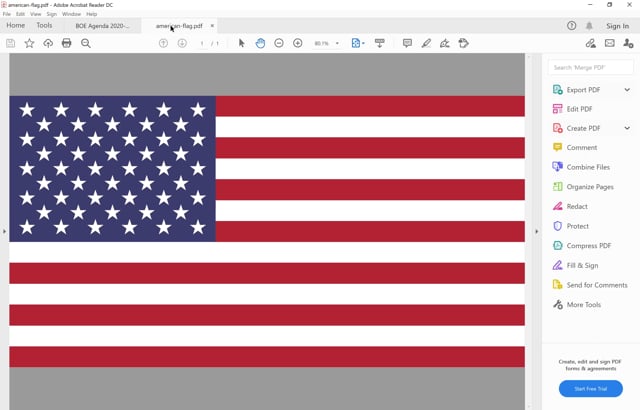Image resolution: width=640 pixels, height=410 pixels.
Task: Open the Redact tool
Action: [x=570, y=206]
